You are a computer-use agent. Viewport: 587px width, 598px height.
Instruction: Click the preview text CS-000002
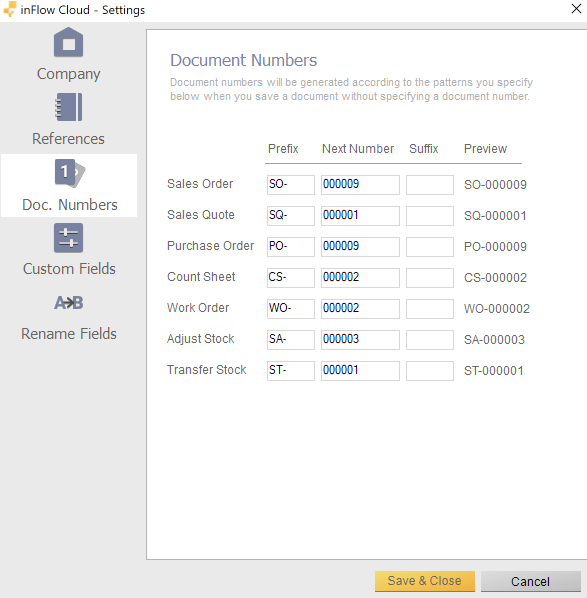(x=495, y=278)
